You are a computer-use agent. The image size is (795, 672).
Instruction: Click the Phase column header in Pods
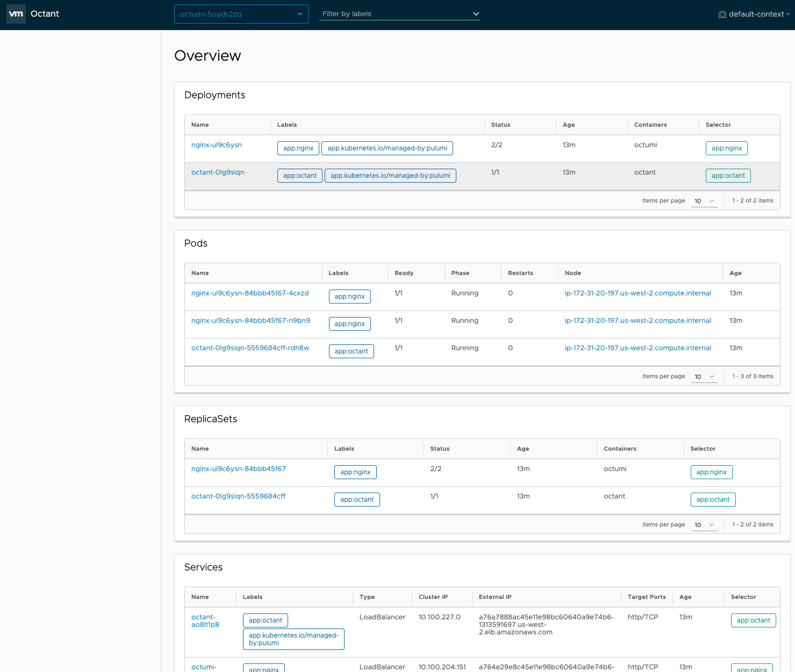coord(461,273)
